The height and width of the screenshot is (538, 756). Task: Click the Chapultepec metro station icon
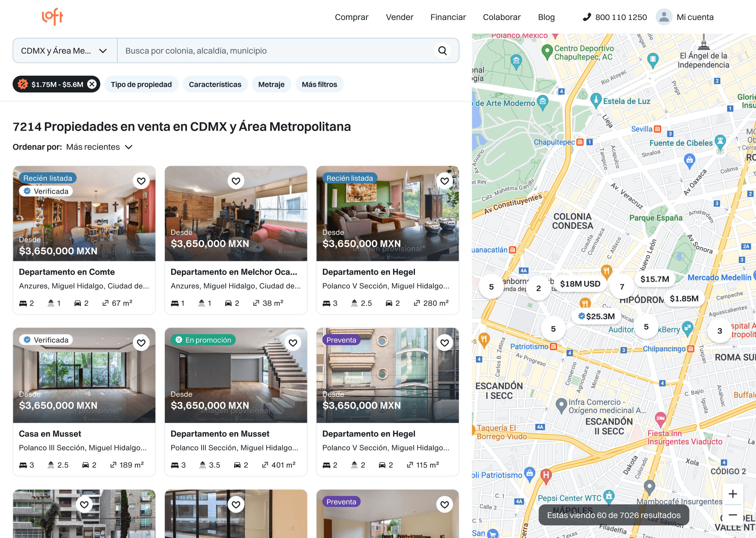point(580,142)
